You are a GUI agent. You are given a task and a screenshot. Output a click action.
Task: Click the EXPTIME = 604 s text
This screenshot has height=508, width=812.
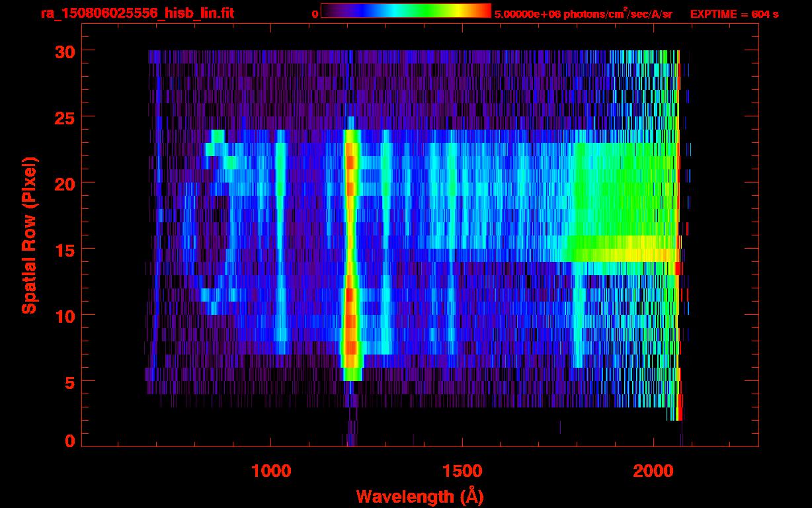click(734, 14)
